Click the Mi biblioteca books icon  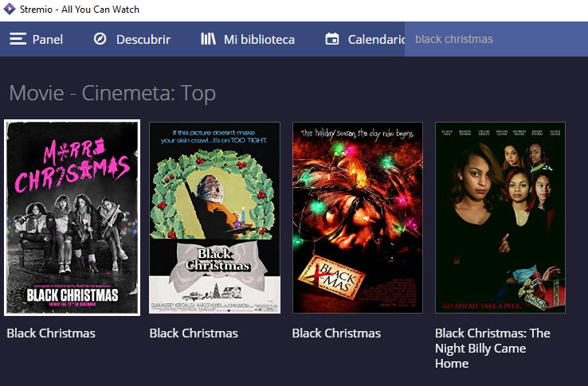pos(208,38)
